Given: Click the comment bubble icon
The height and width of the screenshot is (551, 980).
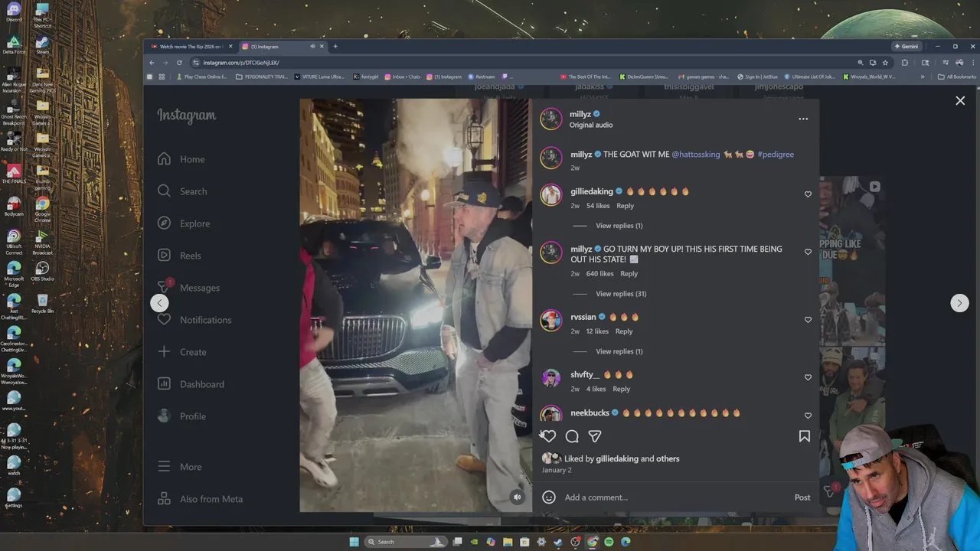Looking at the screenshot, I should [x=572, y=436].
